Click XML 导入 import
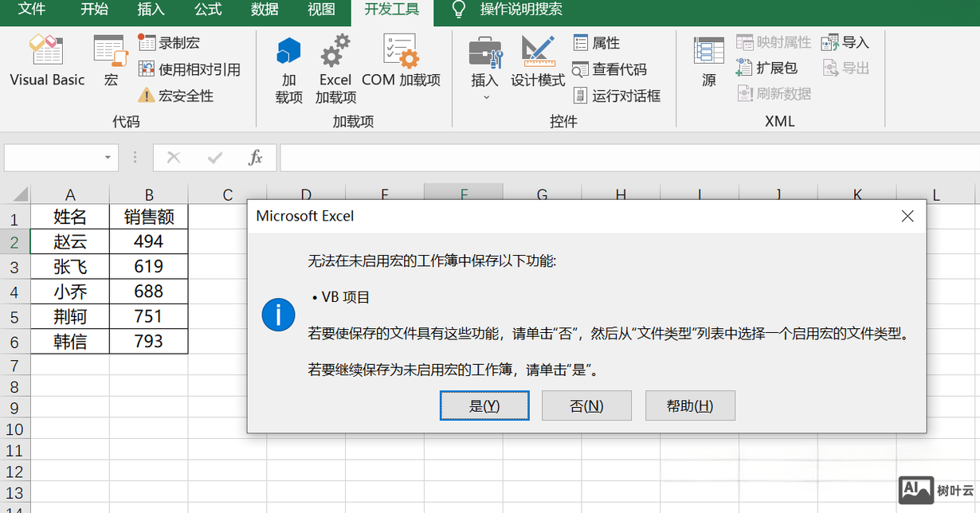Screen dimensions: 980x513 coord(845,42)
